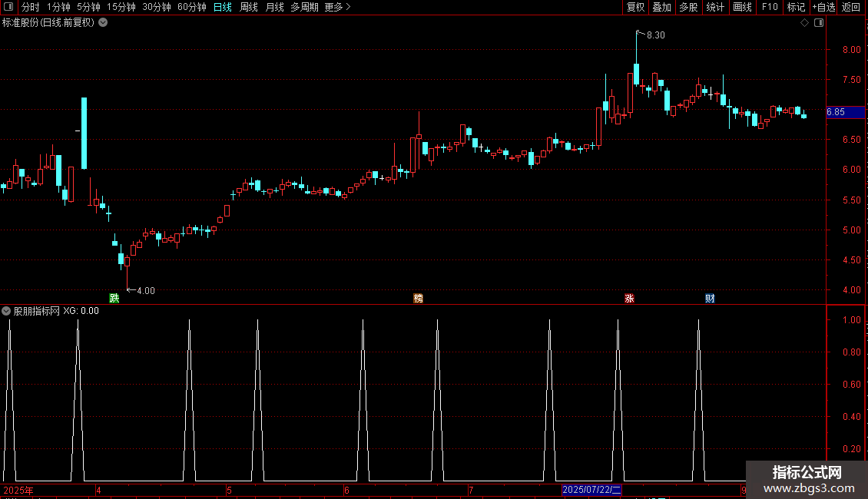This screenshot has width=868, height=499.
Task: Click the diamond icon in the chart's top-right corner
Action: (805, 23)
